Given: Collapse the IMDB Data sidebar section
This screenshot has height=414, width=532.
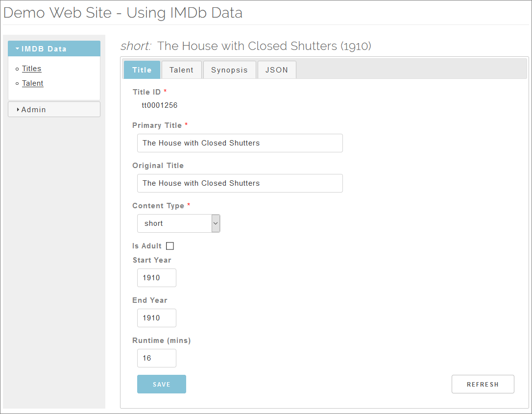Looking at the screenshot, I should [x=54, y=49].
